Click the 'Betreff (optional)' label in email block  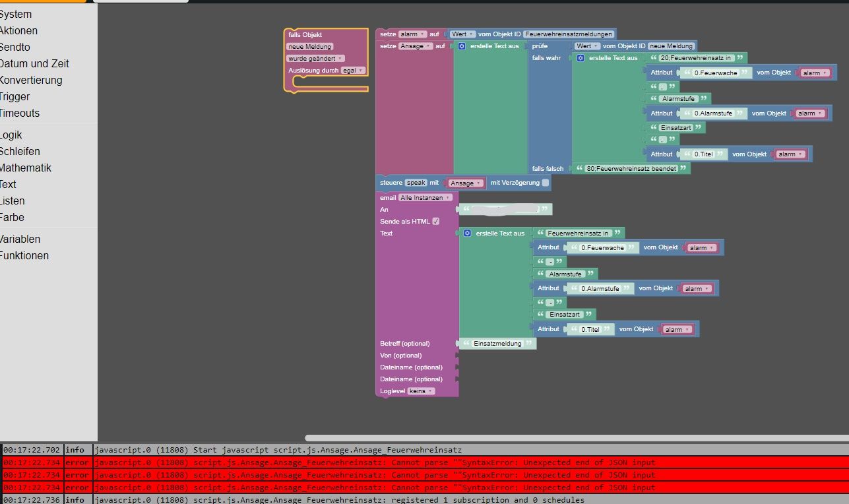405,344
